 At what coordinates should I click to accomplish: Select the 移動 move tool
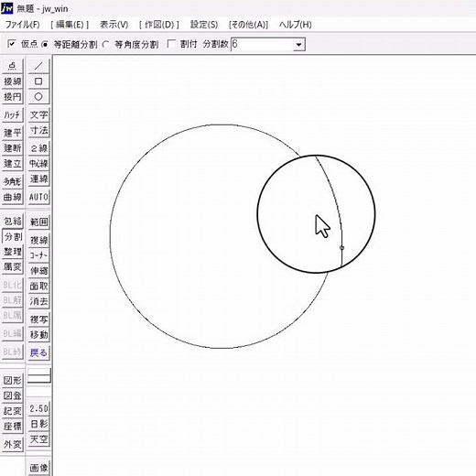(38, 334)
